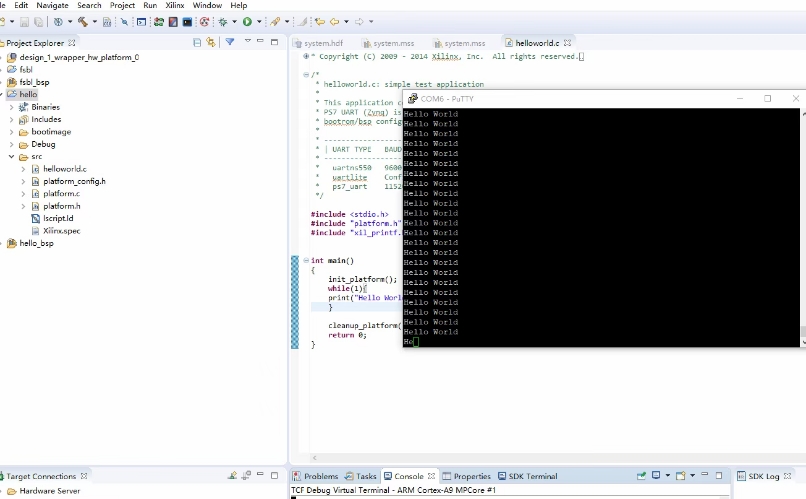Select lscript.ld in Project Explorer
Viewport: 806px width, 499px height.
click(58, 218)
